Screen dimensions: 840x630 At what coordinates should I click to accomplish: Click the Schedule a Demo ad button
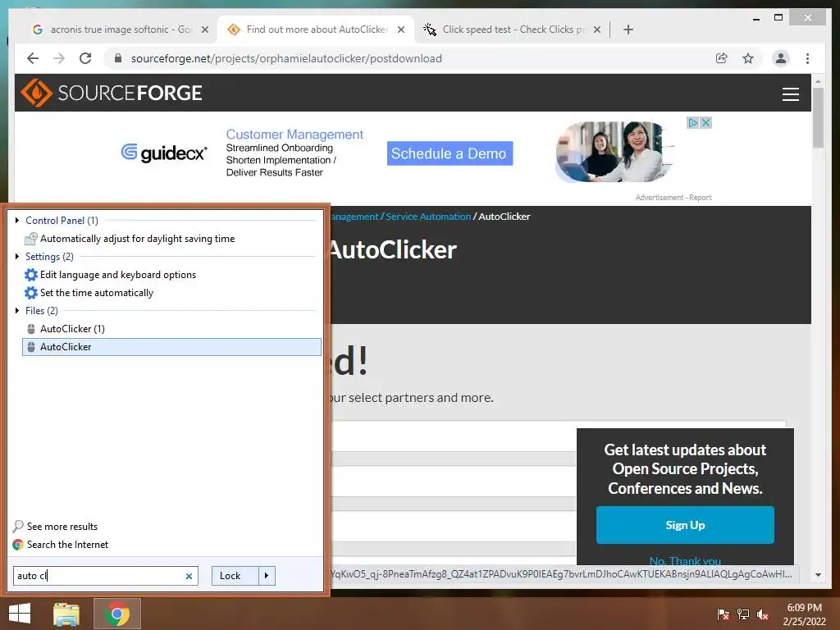[x=450, y=153]
